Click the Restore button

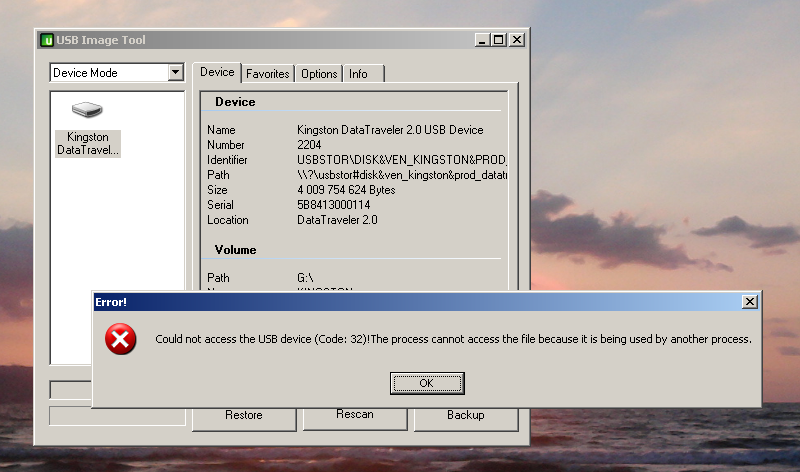pyautogui.click(x=244, y=419)
